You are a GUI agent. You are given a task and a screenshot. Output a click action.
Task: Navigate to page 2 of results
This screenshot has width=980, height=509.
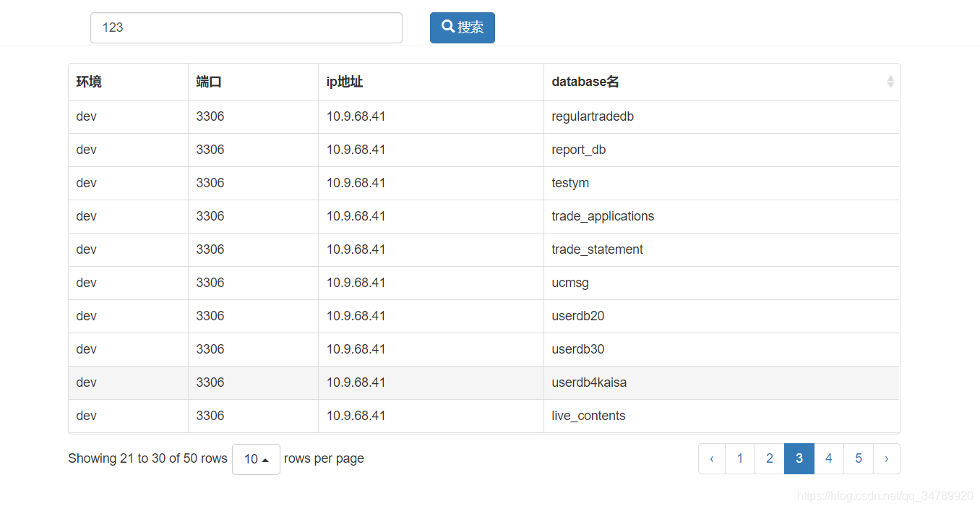point(769,458)
